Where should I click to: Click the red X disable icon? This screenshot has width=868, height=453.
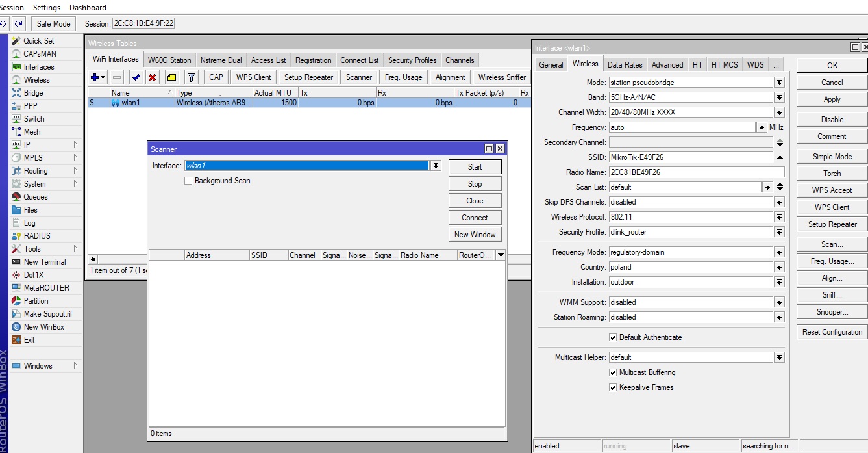tap(153, 77)
